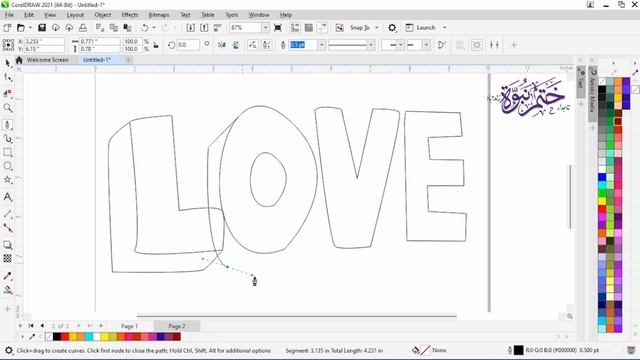Open the File menu
The image size is (640, 360).
(x=9, y=15)
